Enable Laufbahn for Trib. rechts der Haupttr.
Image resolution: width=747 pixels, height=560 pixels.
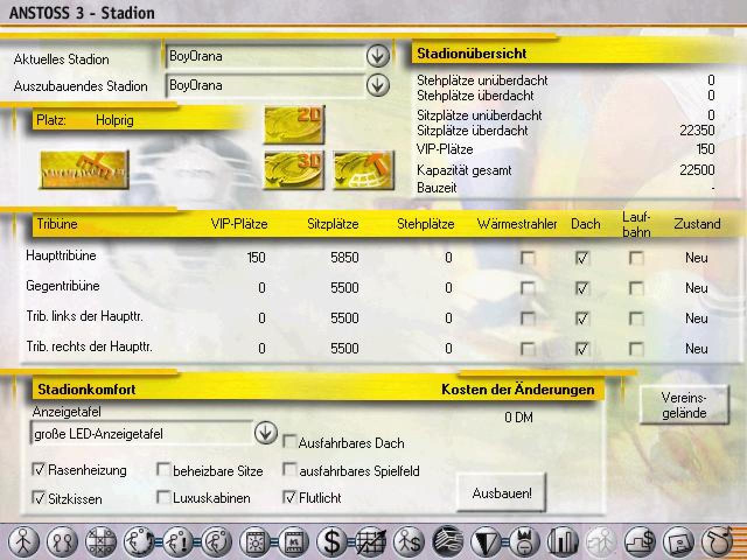tap(636, 349)
